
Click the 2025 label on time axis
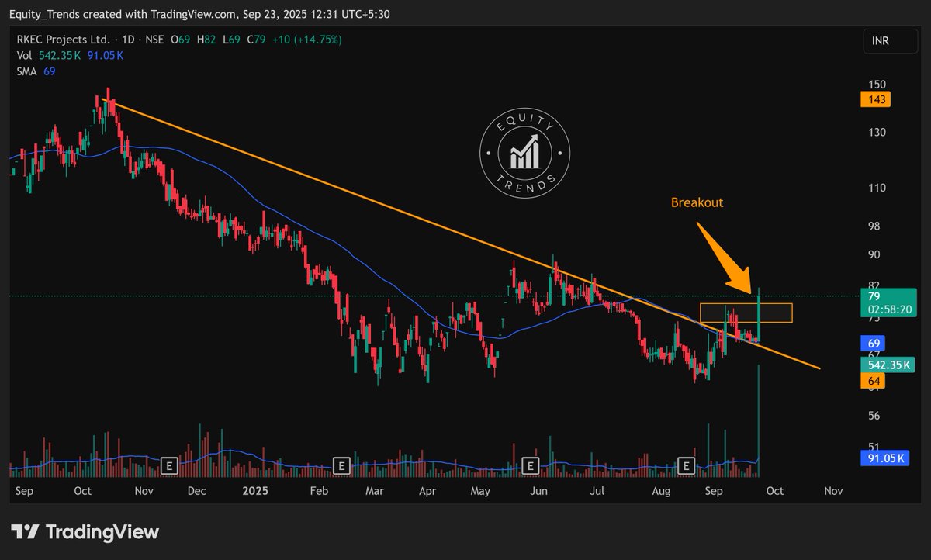tap(254, 491)
